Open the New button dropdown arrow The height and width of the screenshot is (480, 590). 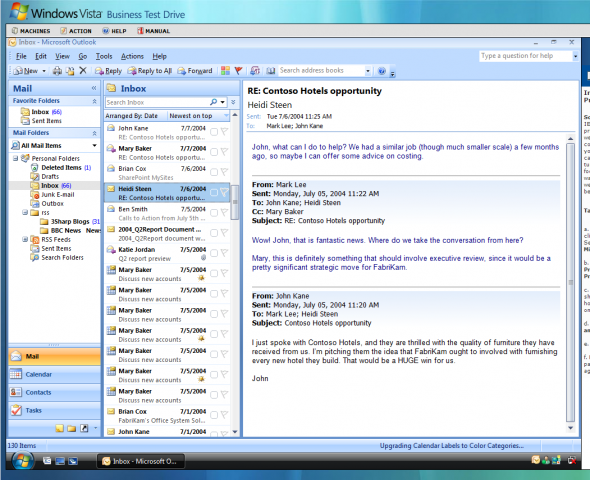(x=44, y=71)
